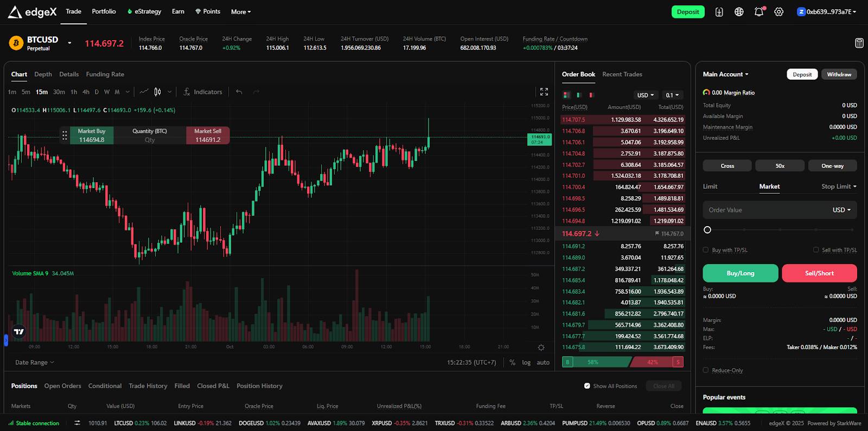Open the Funding Rate tab

pos(105,74)
